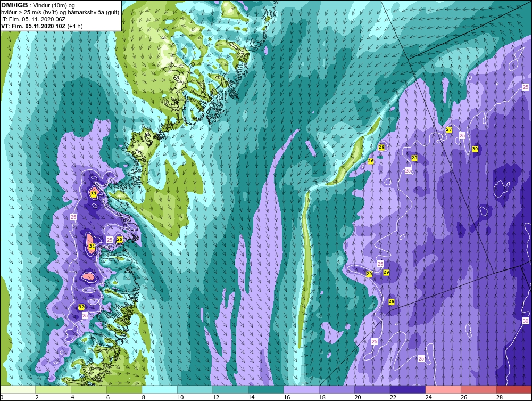
Task: Select the valid time line 'VT: Fim. 05.11.2020 10Z'
Action: point(34,26)
